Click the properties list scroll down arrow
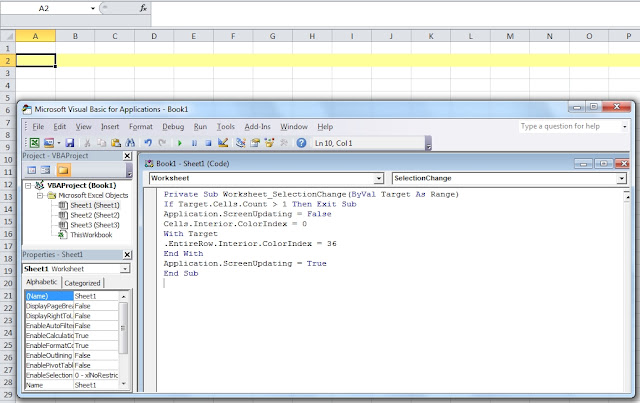Viewport: 640px width, 403px height. [x=123, y=384]
